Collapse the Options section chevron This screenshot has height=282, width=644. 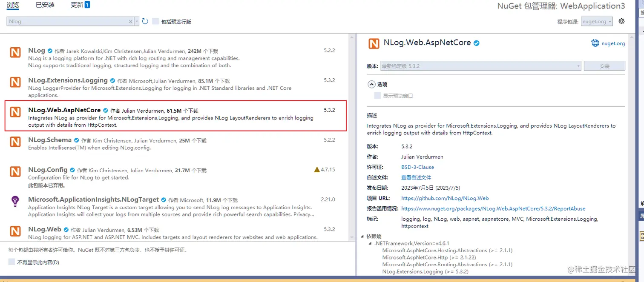371,84
